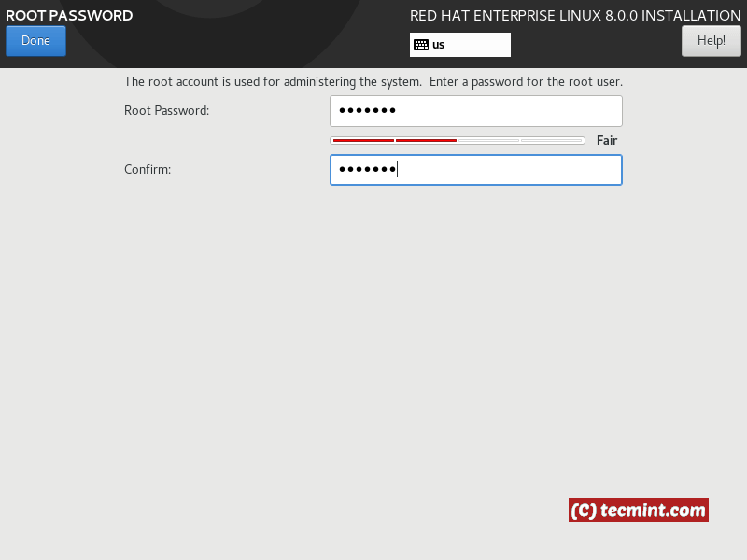The image size is (747, 560).
Task: Select the 'us' keyboard layout text
Action: click(438, 45)
